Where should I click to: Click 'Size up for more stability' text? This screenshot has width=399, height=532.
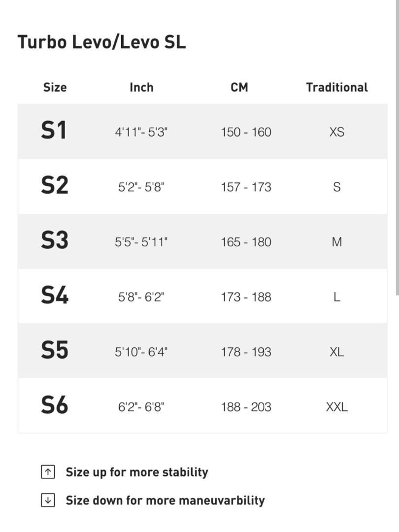(x=137, y=472)
